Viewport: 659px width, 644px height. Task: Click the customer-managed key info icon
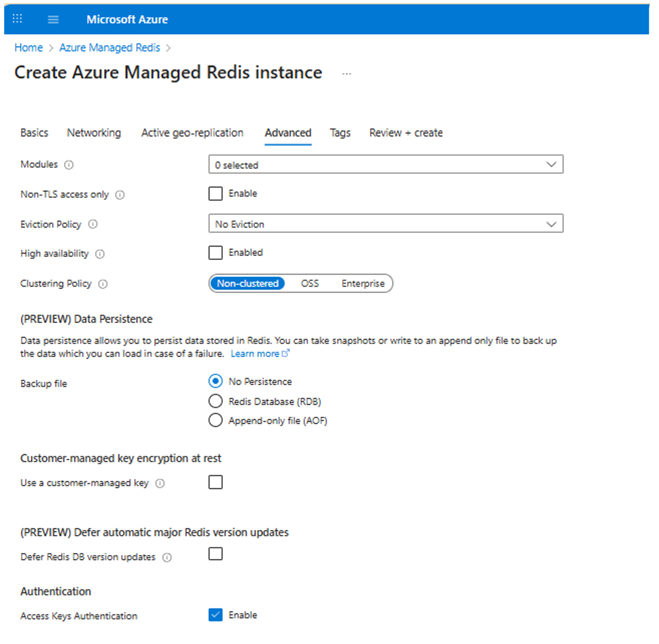(160, 483)
